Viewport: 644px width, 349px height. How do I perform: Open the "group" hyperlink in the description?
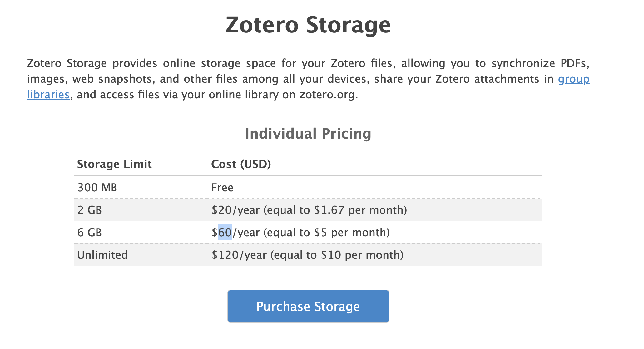(573, 79)
